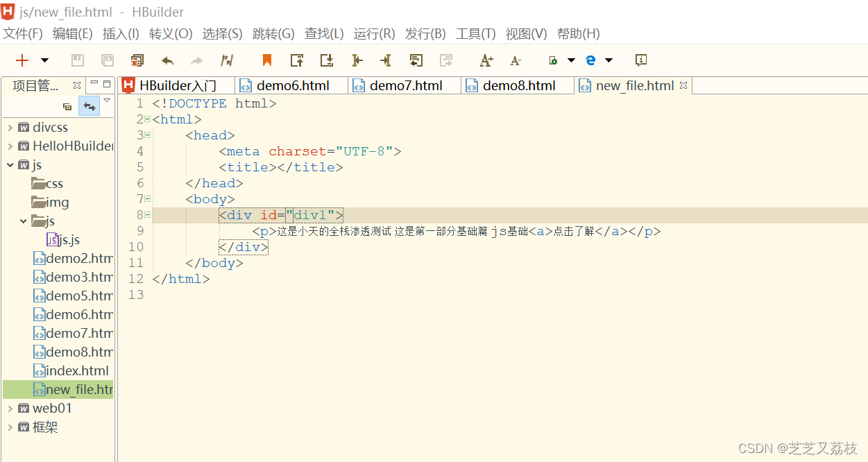
Task: Click the red close-all-files toolbar icon
Action: [x=137, y=60]
